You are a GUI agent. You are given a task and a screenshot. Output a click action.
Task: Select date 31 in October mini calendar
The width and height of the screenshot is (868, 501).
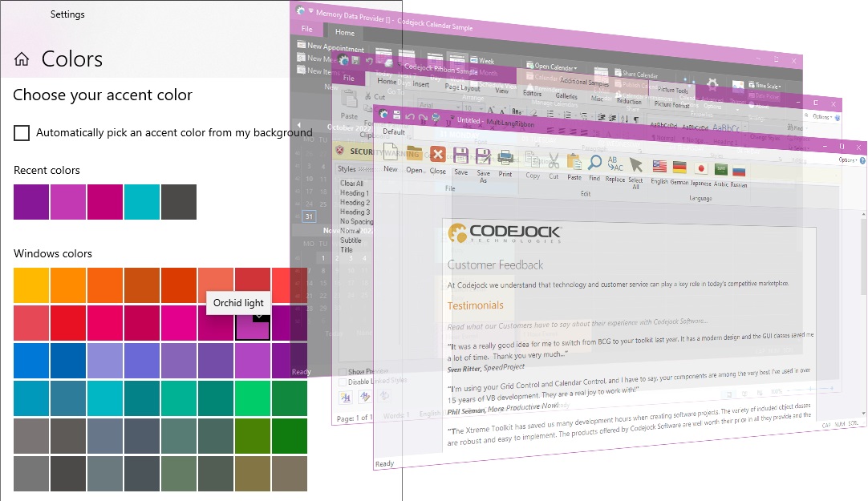click(x=309, y=216)
